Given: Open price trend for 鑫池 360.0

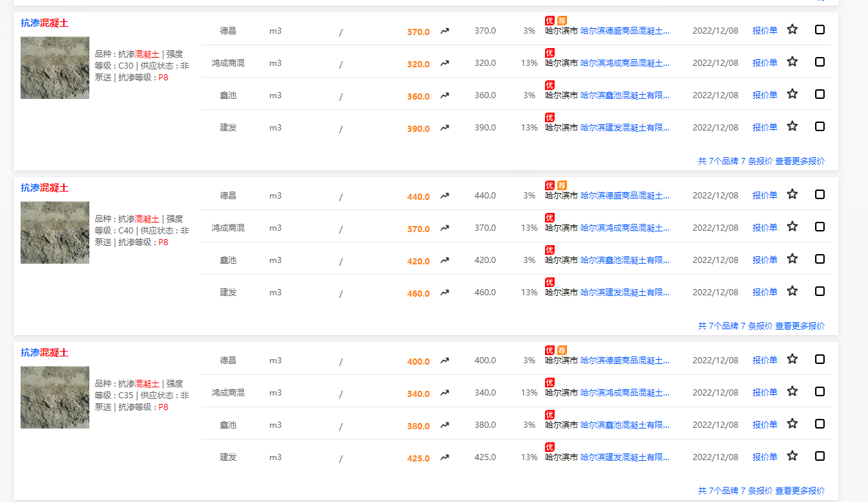Looking at the screenshot, I should point(445,95).
